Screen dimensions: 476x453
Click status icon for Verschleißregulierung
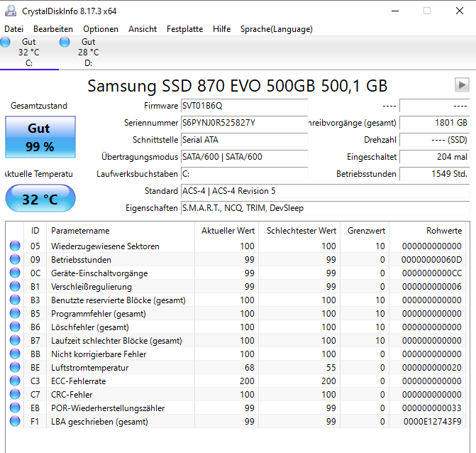pos(15,286)
